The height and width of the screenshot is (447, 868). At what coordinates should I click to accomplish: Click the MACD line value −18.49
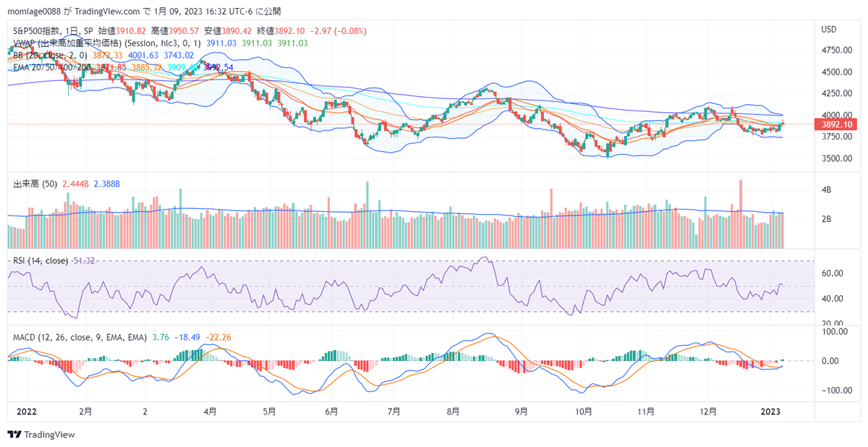click(x=189, y=337)
